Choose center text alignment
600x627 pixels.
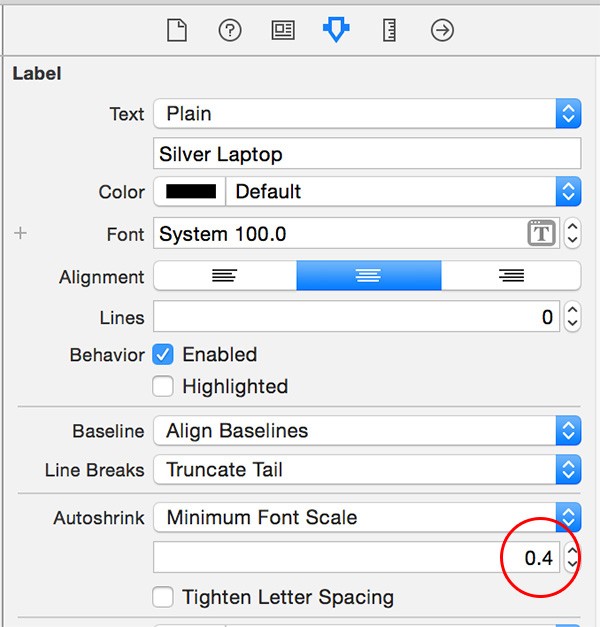coord(369,276)
